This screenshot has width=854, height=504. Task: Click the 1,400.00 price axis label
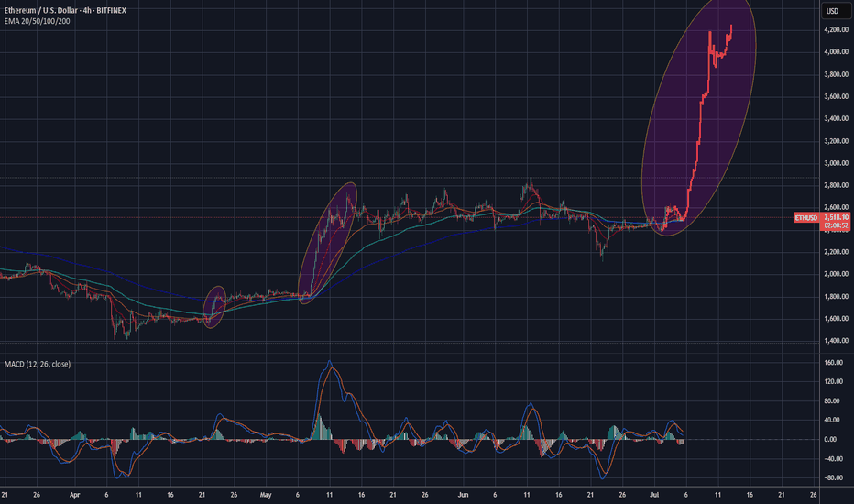[x=836, y=341]
